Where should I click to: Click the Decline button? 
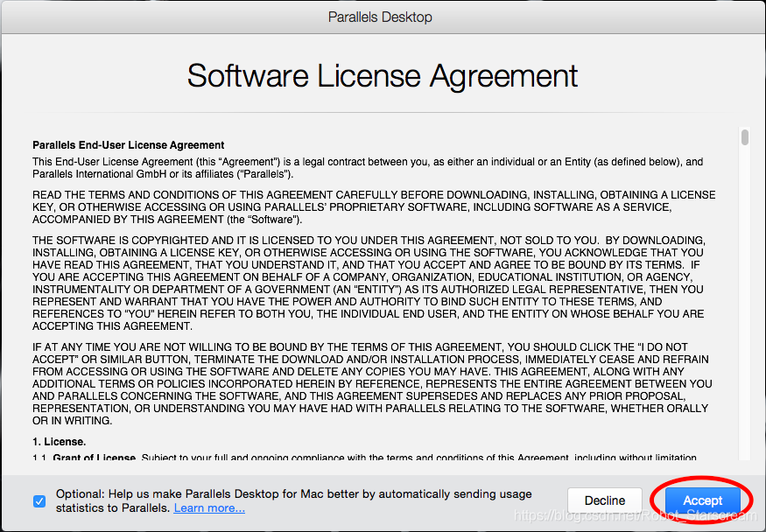[x=605, y=500]
